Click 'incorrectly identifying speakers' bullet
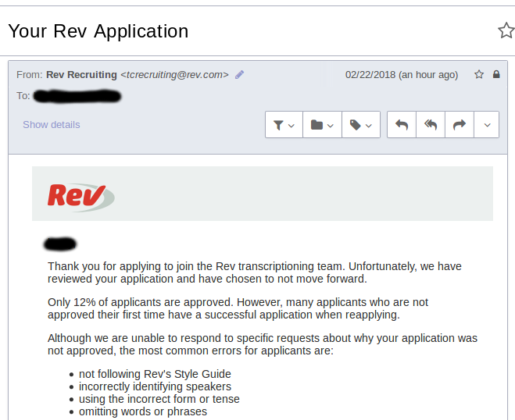The height and width of the screenshot is (420, 515). [x=155, y=386]
